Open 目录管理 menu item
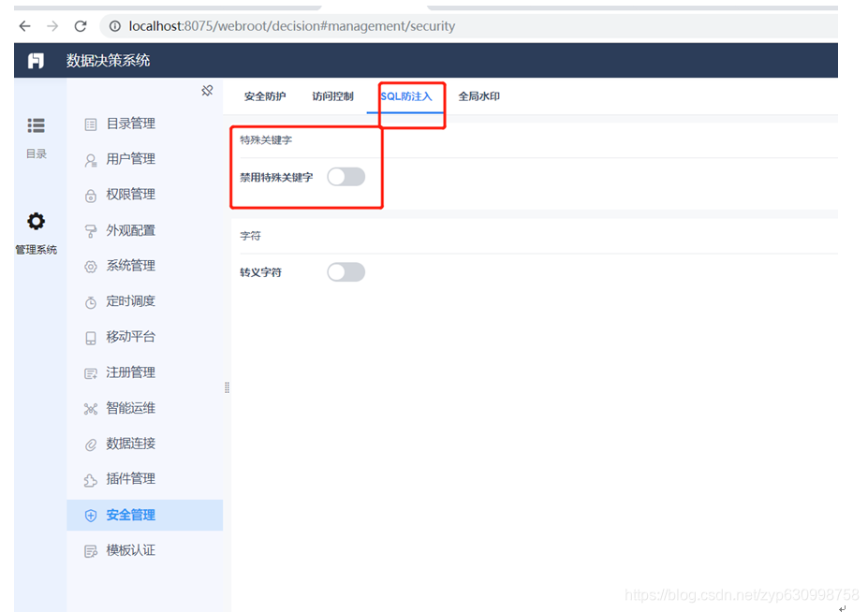 pos(145,124)
